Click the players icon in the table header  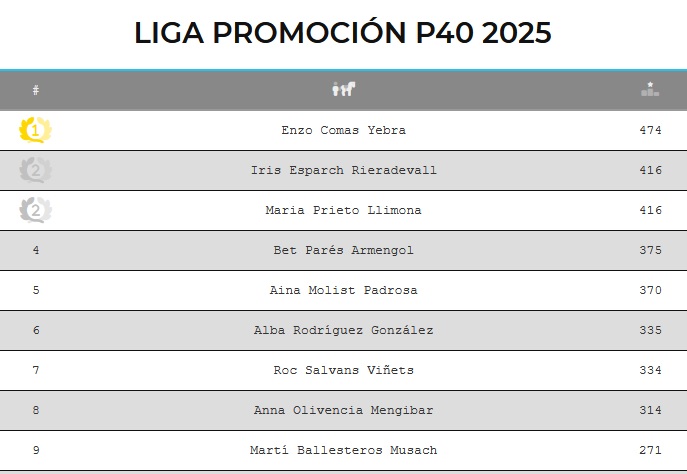[343, 90]
